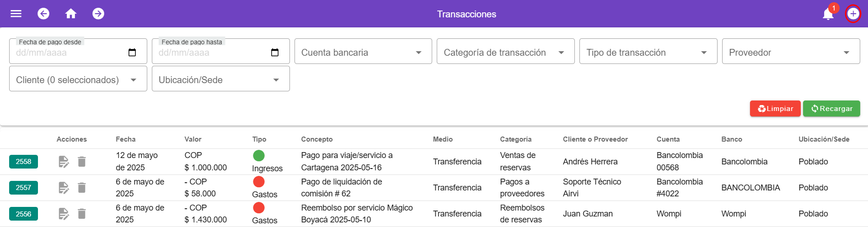Add a new transaction with plus icon

coord(853,14)
